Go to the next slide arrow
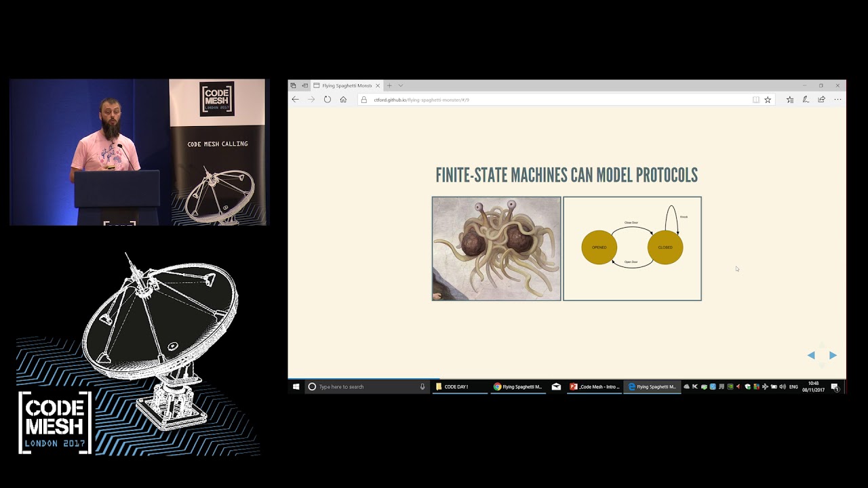This screenshot has width=868, height=488. 833,355
